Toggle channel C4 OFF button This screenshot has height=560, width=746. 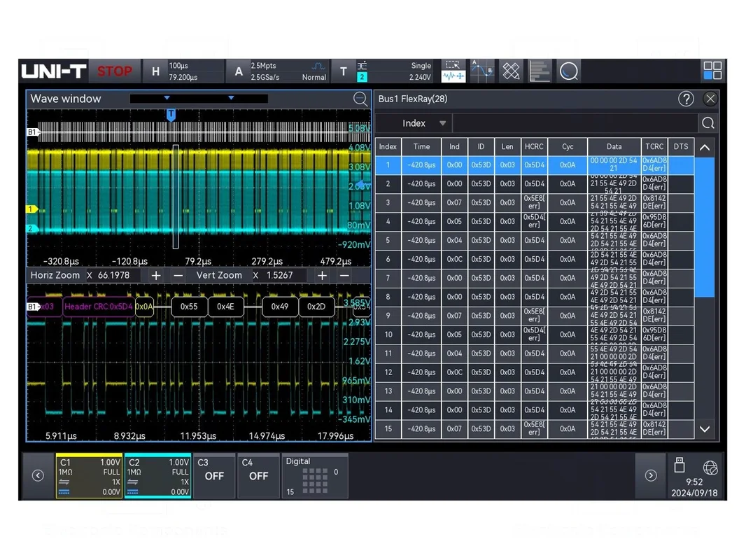point(258,475)
